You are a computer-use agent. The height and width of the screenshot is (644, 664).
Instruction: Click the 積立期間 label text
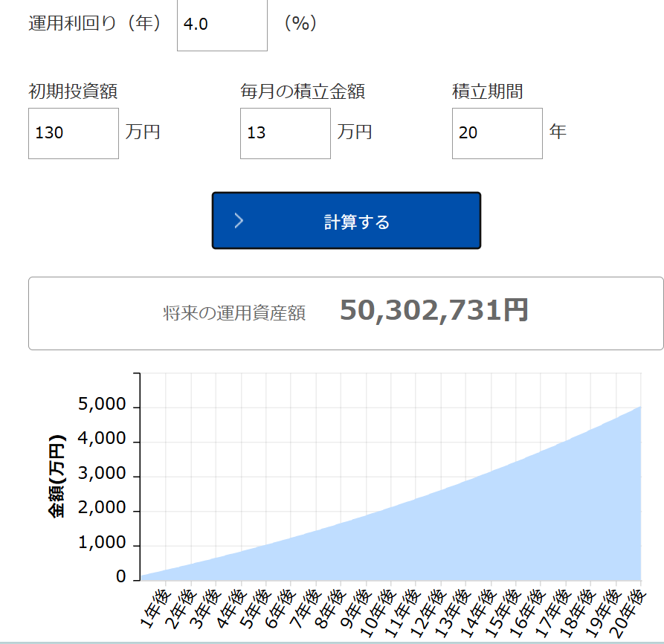tap(487, 91)
